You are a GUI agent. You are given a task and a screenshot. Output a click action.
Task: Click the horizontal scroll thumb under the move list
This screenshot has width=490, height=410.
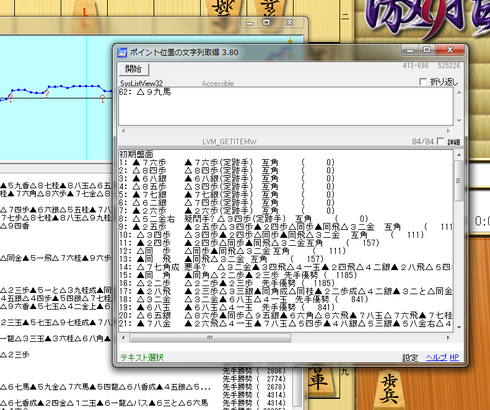[x=210, y=338]
